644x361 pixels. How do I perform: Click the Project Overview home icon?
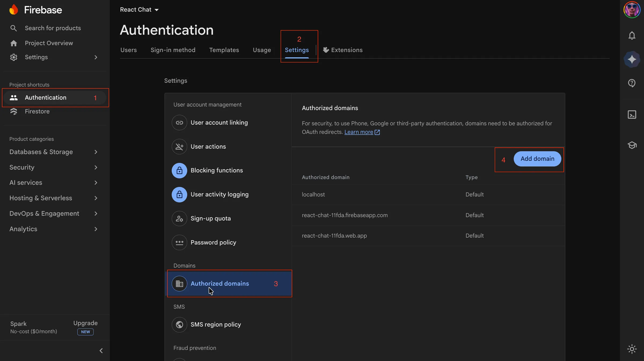click(x=13, y=43)
